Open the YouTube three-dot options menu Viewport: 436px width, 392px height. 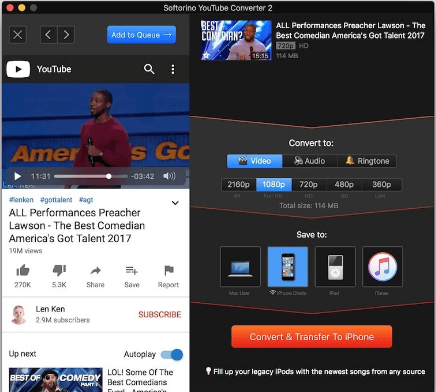tap(173, 69)
